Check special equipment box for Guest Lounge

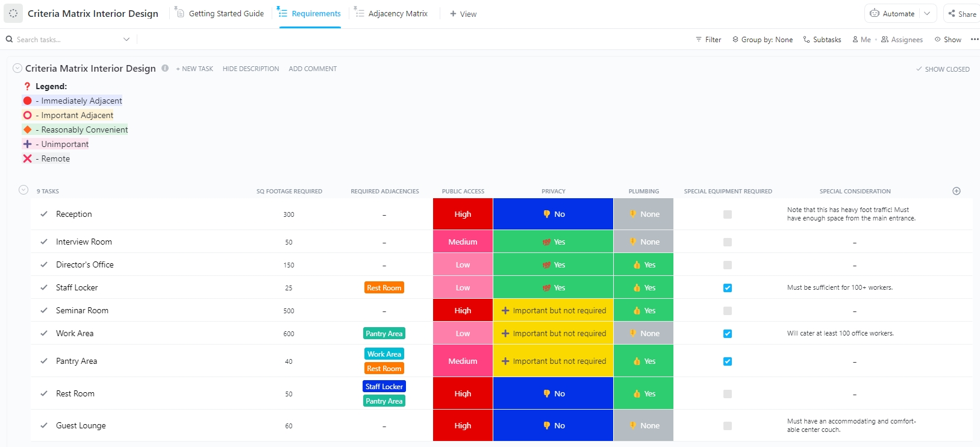click(x=728, y=426)
